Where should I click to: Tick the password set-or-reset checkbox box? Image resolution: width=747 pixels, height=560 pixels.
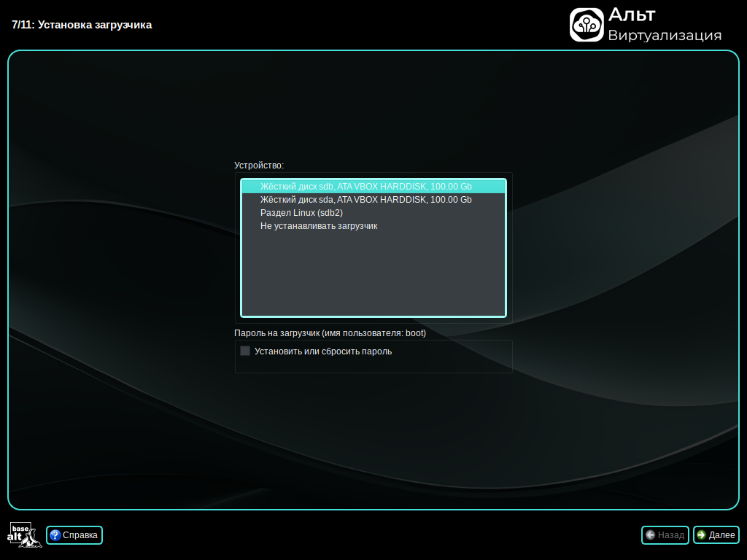click(x=245, y=351)
